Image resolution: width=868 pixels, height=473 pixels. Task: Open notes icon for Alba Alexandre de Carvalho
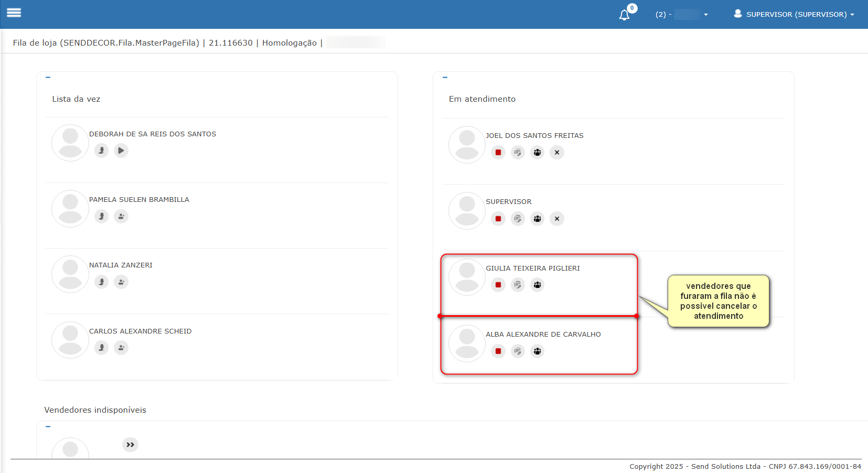coord(518,351)
